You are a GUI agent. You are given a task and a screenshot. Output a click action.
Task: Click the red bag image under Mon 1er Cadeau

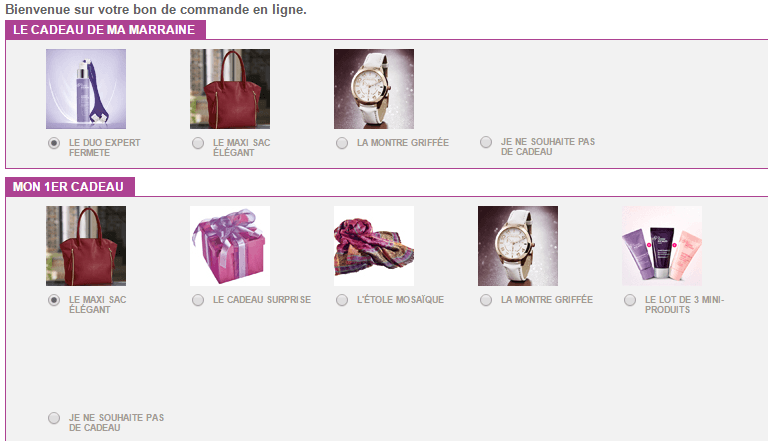pyautogui.click(x=86, y=245)
